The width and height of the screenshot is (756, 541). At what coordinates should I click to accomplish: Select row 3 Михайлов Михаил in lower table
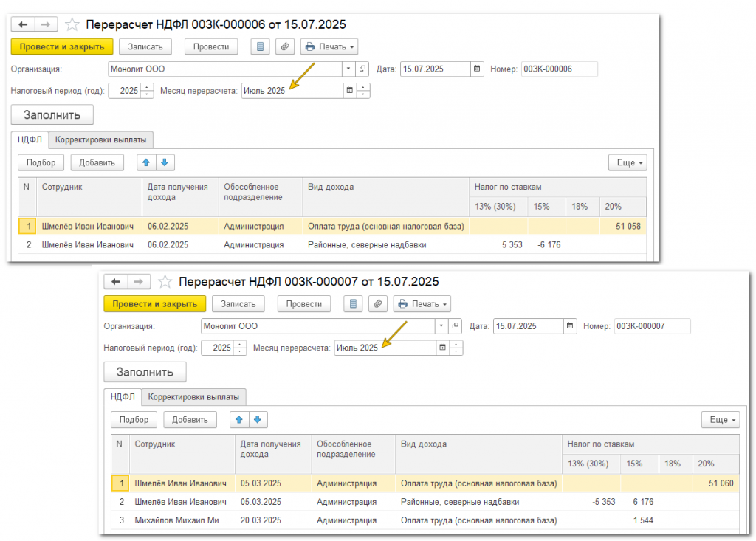[x=425, y=520]
